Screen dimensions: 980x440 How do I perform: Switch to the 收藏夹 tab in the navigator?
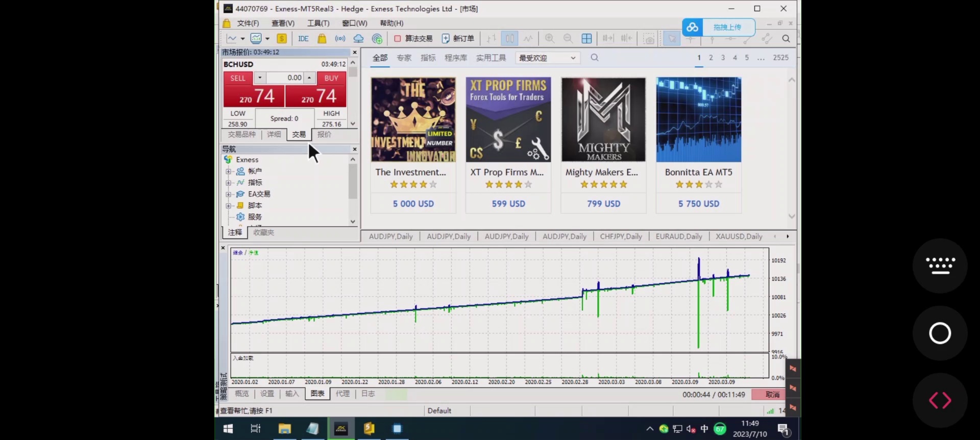point(264,233)
